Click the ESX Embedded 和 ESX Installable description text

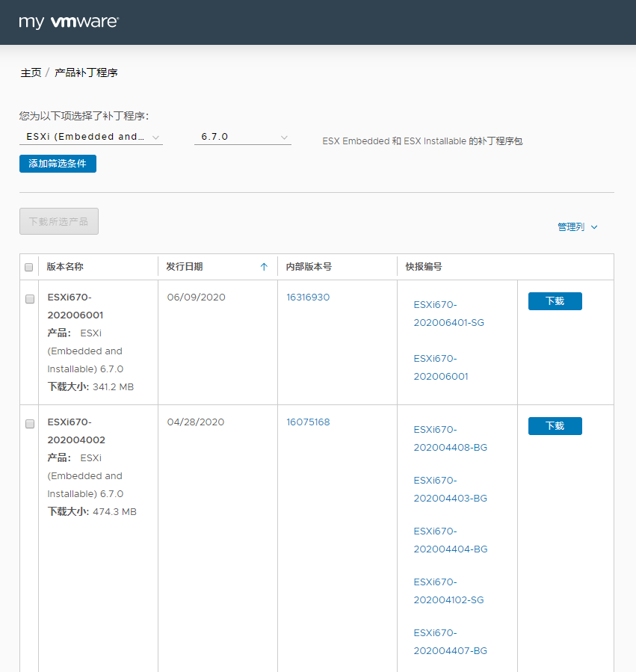coord(422,141)
